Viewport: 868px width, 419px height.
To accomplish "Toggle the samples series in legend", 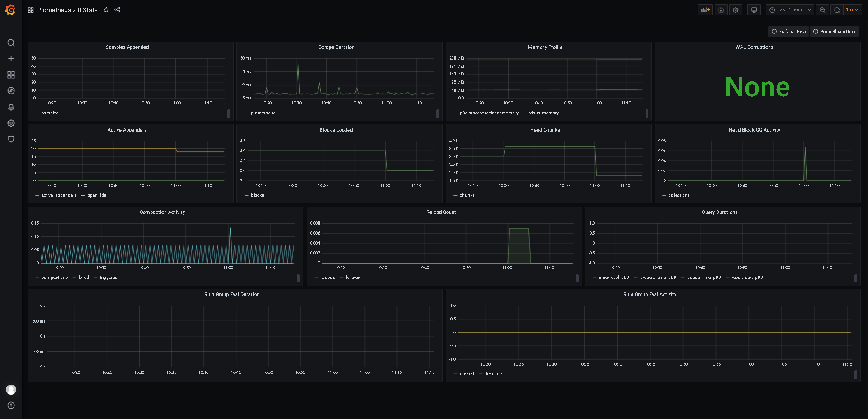I will [50, 113].
